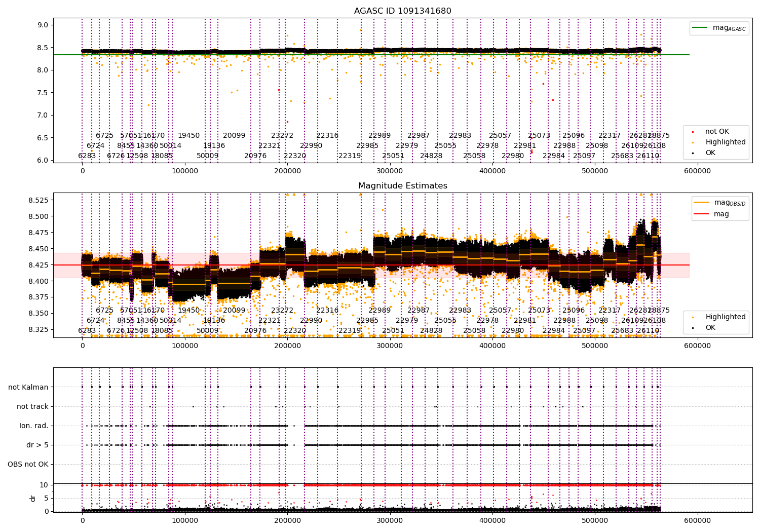760x532 pixels.
Task: Click the rotated 'dr' axis label
Action: point(33,498)
